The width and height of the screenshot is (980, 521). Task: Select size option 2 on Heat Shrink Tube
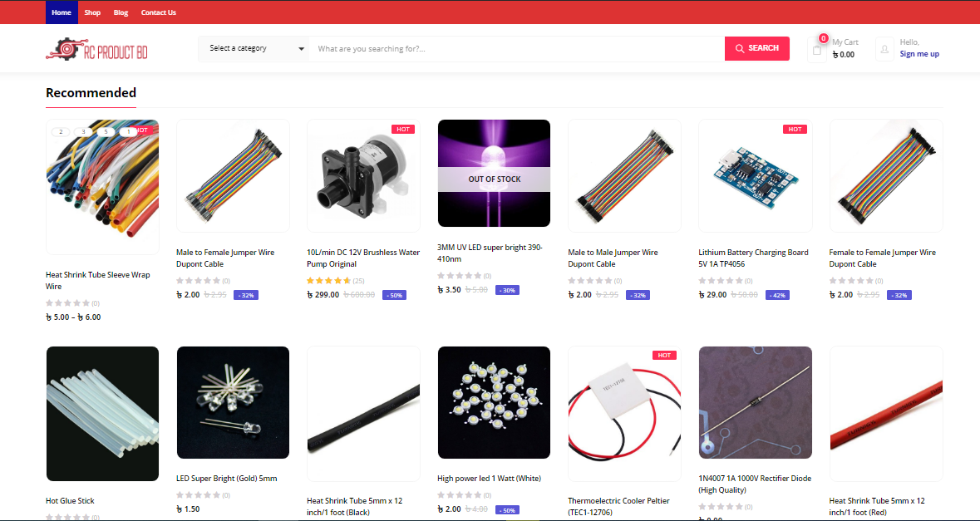[61, 132]
